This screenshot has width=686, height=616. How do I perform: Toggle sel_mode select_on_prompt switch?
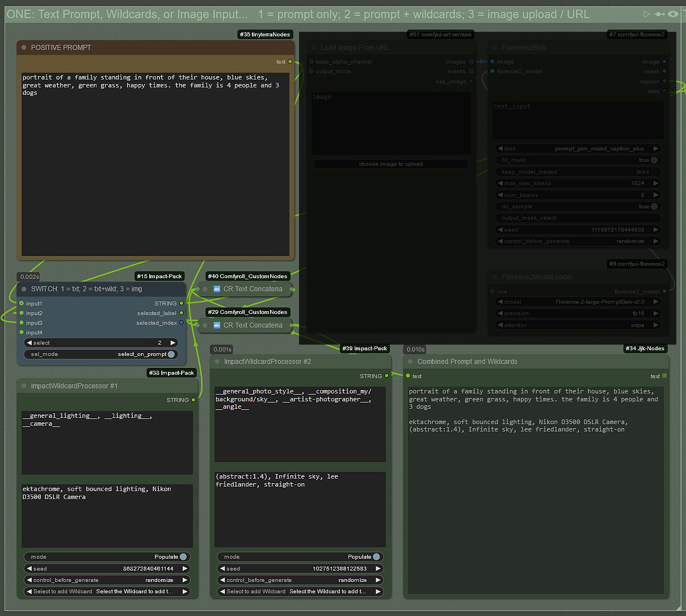click(x=171, y=354)
